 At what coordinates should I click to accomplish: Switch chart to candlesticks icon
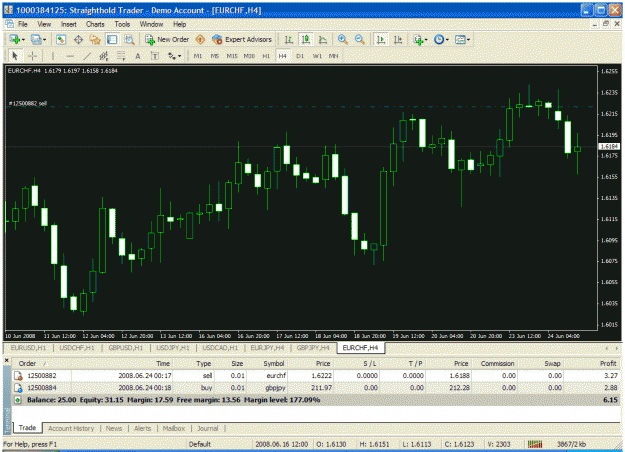306,39
